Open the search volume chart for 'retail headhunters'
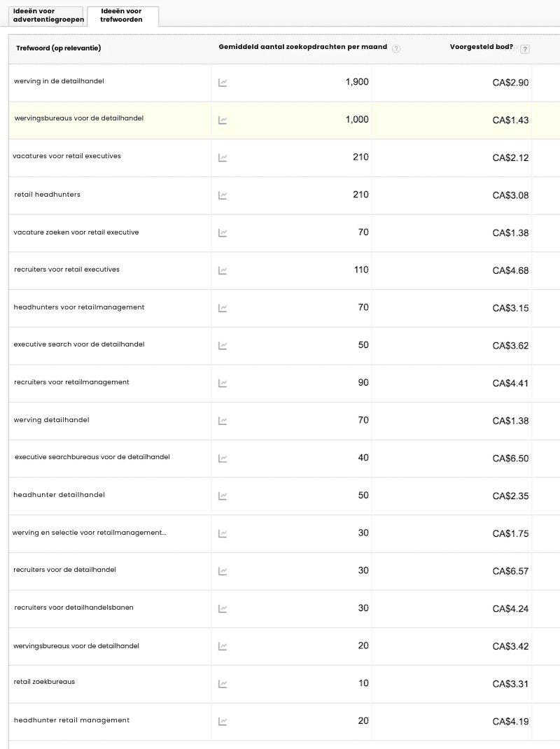This screenshot has height=749, width=560. 223,195
